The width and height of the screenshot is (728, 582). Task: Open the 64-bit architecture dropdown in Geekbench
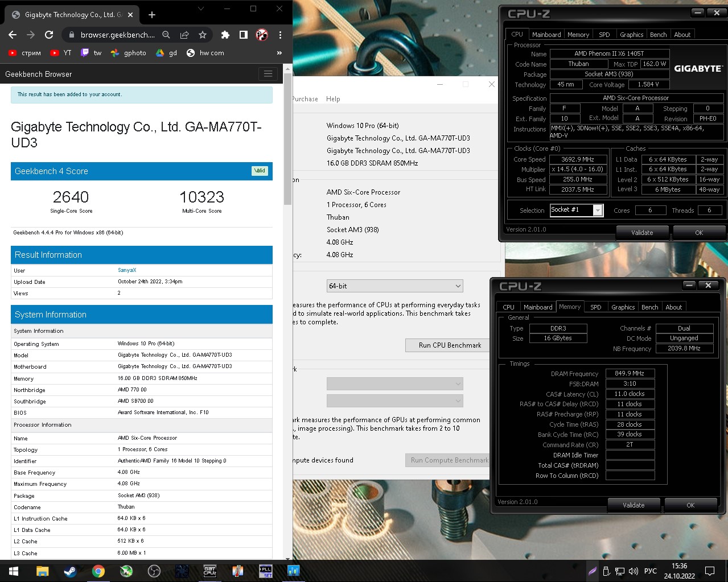[394, 286]
